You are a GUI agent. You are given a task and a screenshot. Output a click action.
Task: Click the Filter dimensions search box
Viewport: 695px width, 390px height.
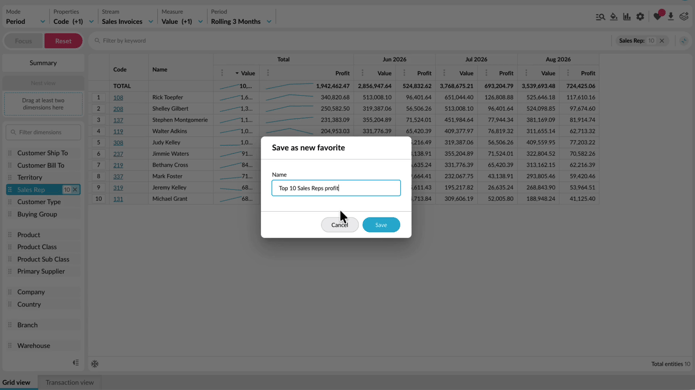click(43, 132)
